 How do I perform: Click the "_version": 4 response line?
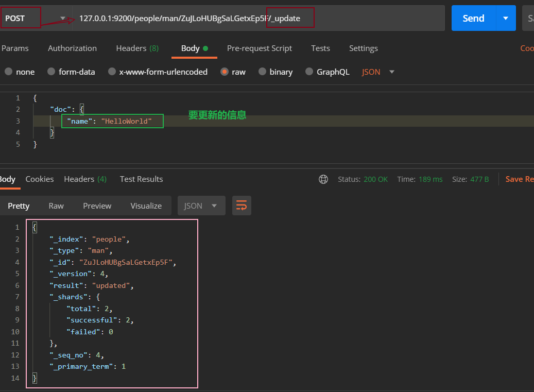tap(79, 274)
